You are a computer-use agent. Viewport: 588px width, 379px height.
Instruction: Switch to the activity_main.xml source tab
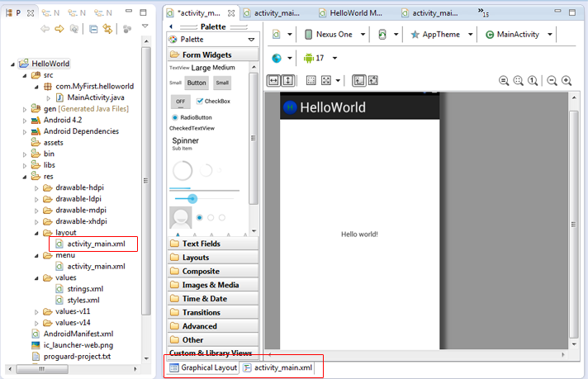point(277,367)
